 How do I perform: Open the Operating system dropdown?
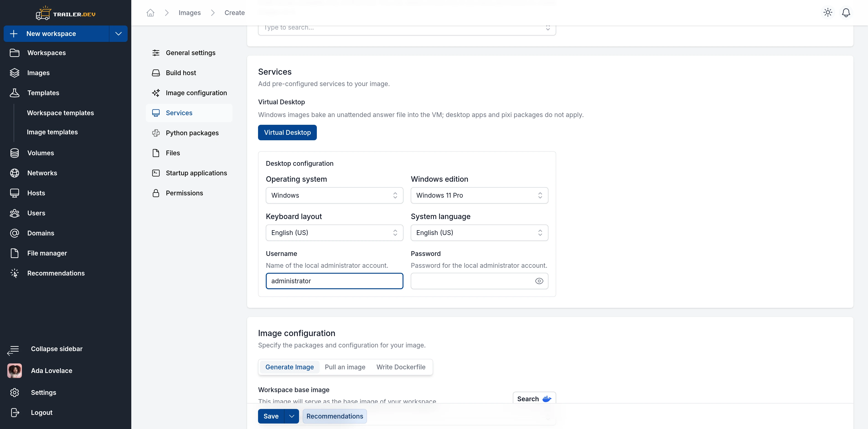334,195
